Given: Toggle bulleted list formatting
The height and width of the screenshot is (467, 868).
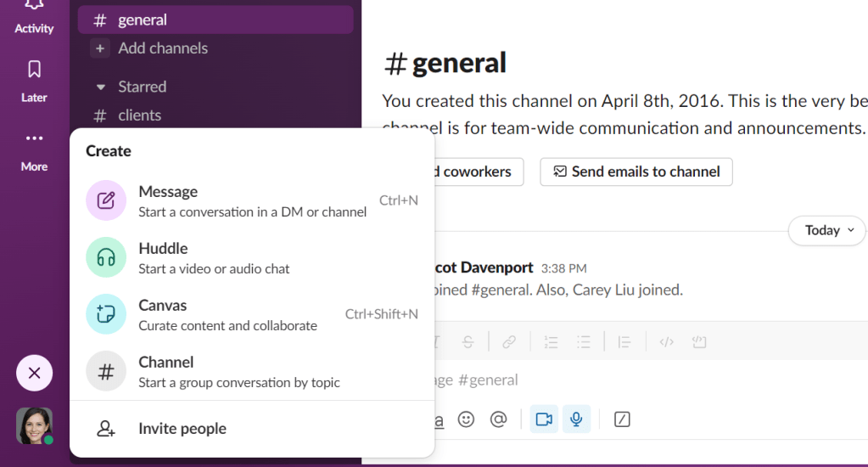Looking at the screenshot, I should 584,342.
